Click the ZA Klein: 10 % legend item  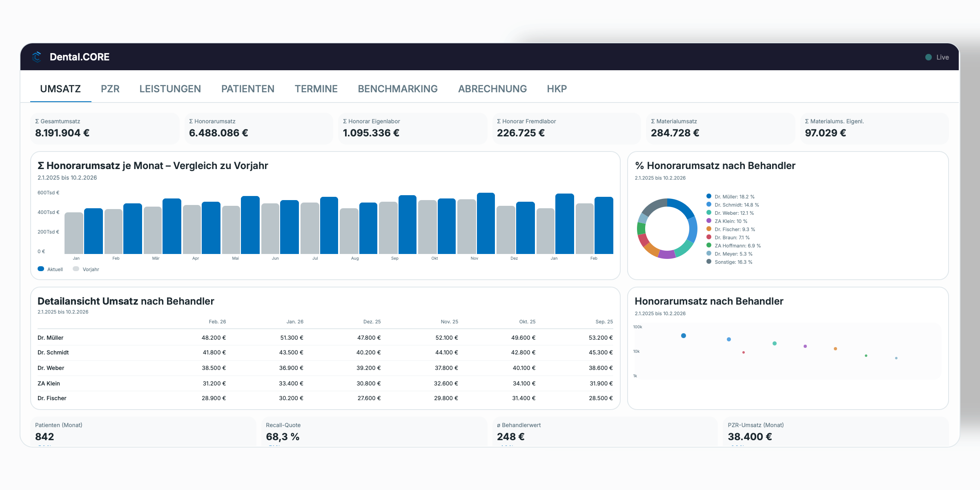click(727, 221)
